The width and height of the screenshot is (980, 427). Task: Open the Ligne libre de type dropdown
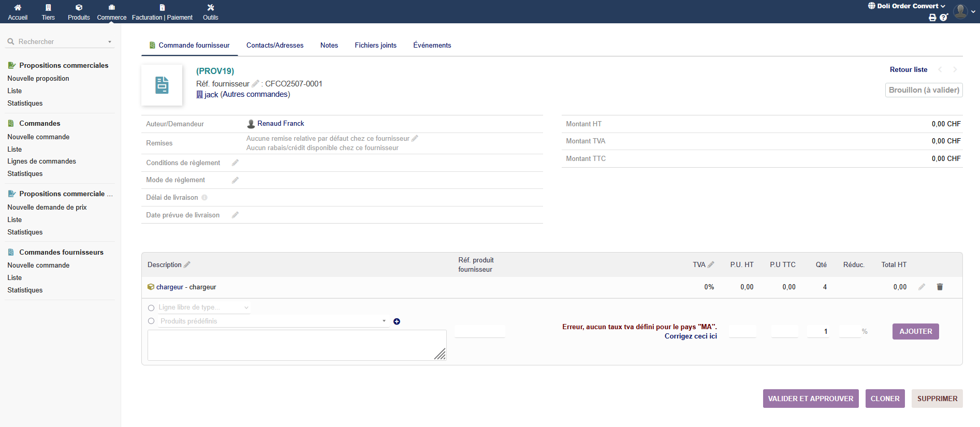click(x=204, y=307)
